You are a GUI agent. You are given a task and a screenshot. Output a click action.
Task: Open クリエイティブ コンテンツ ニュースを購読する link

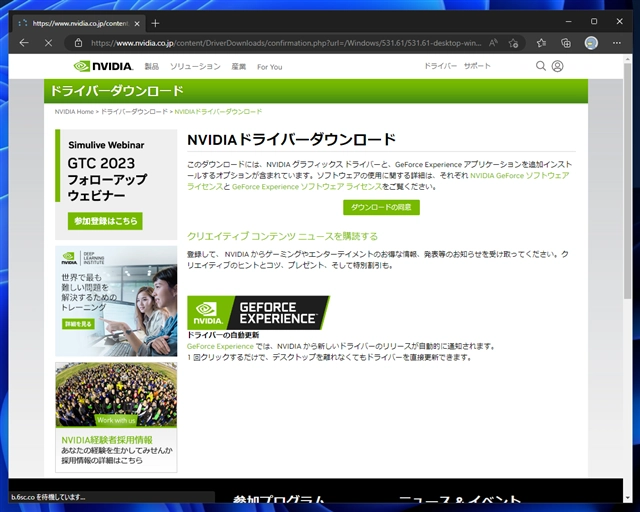point(282,236)
